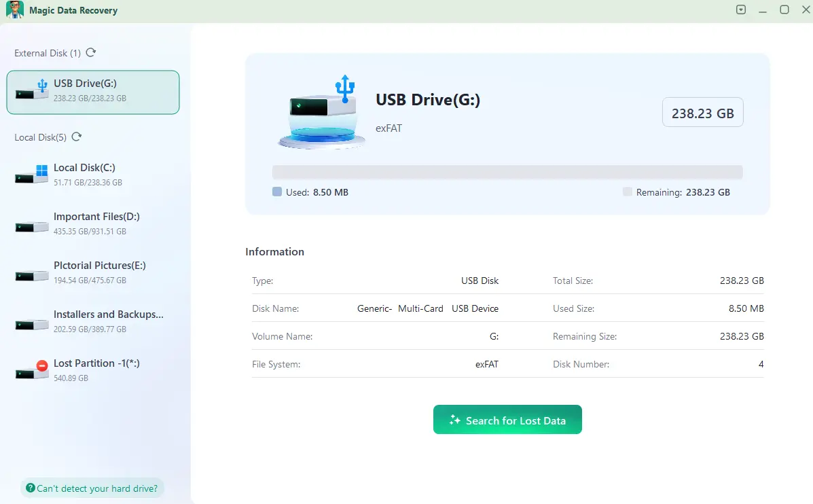This screenshot has width=813, height=504.
Task: Click the 435.35 GB/931.51 GB usage text
Action: 90,231
